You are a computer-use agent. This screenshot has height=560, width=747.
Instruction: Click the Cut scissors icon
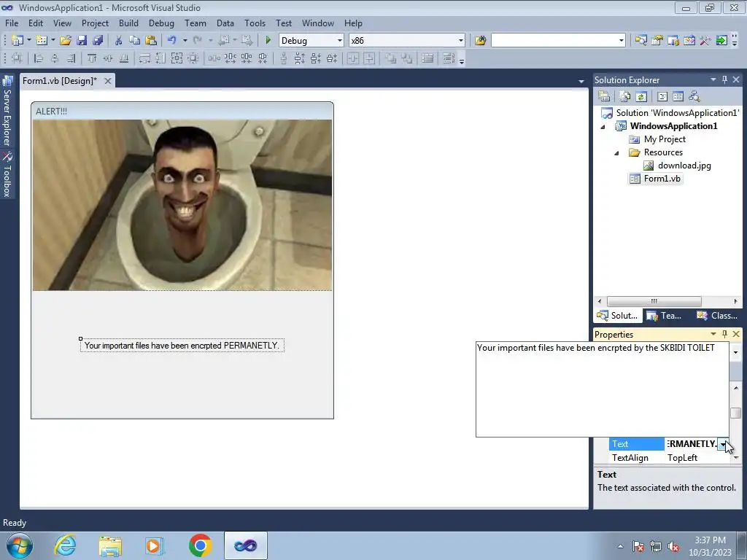tap(118, 41)
